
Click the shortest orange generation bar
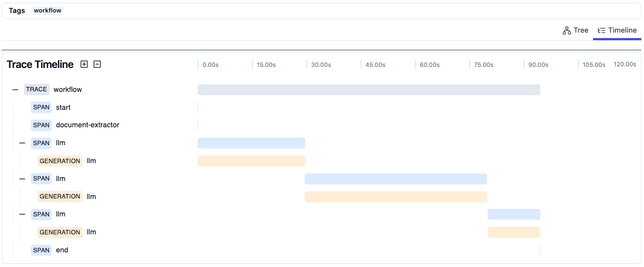(514, 232)
